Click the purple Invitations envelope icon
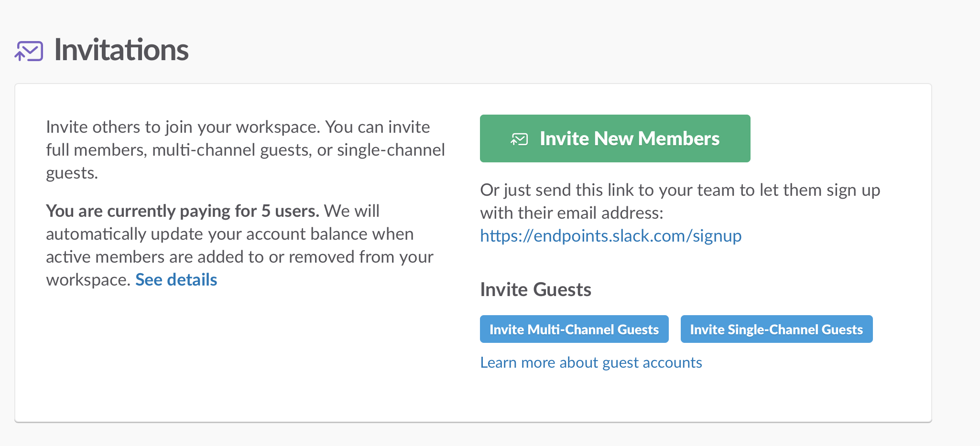Viewport: 980px width, 446px height. click(x=29, y=51)
